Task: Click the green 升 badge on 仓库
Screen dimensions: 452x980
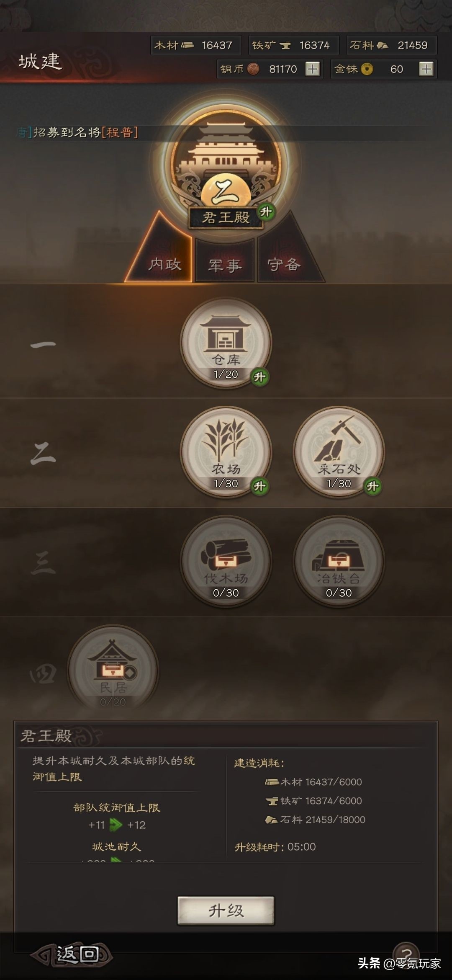Action: coord(259,377)
